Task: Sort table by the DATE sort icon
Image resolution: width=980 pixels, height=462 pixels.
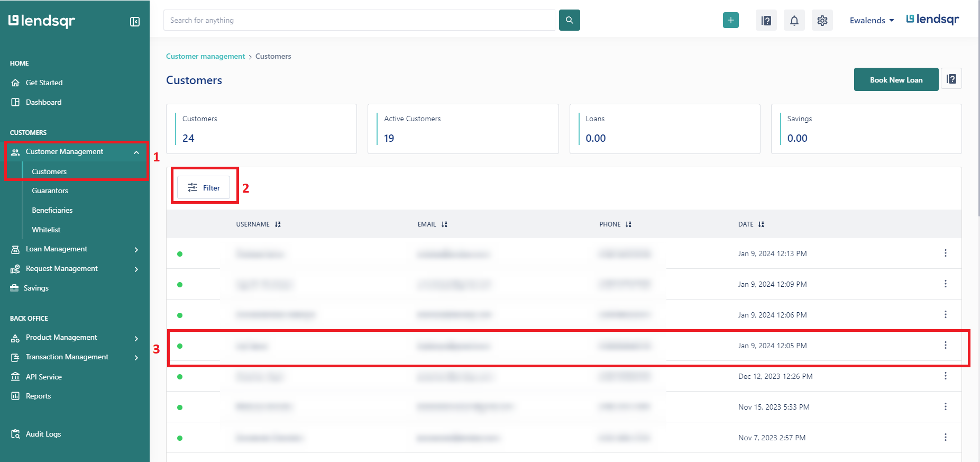Action: tap(761, 224)
